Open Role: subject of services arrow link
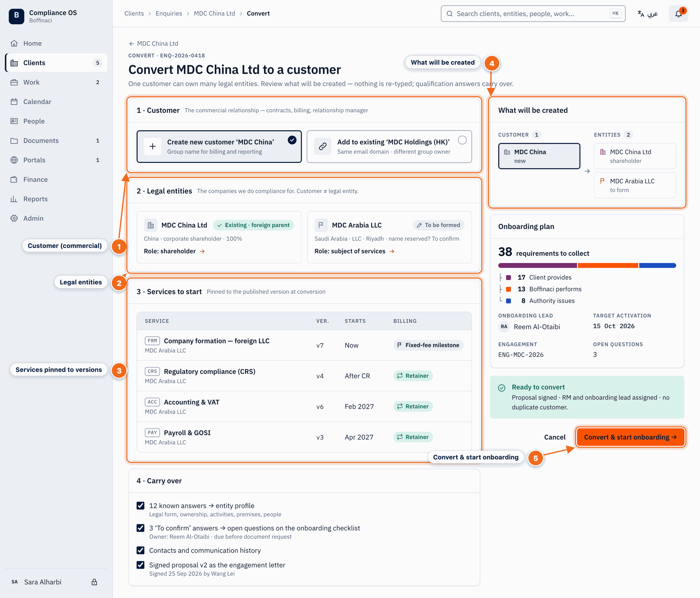 [354, 251]
